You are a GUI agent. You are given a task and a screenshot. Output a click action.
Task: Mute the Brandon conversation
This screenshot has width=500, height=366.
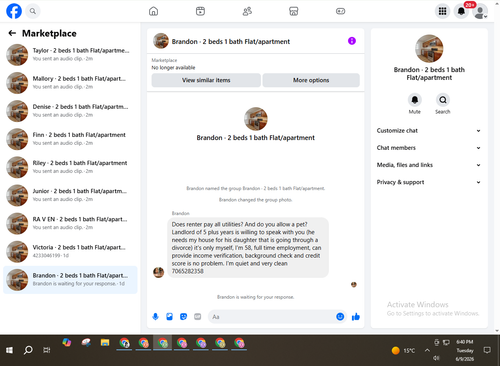[x=415, y=100]
